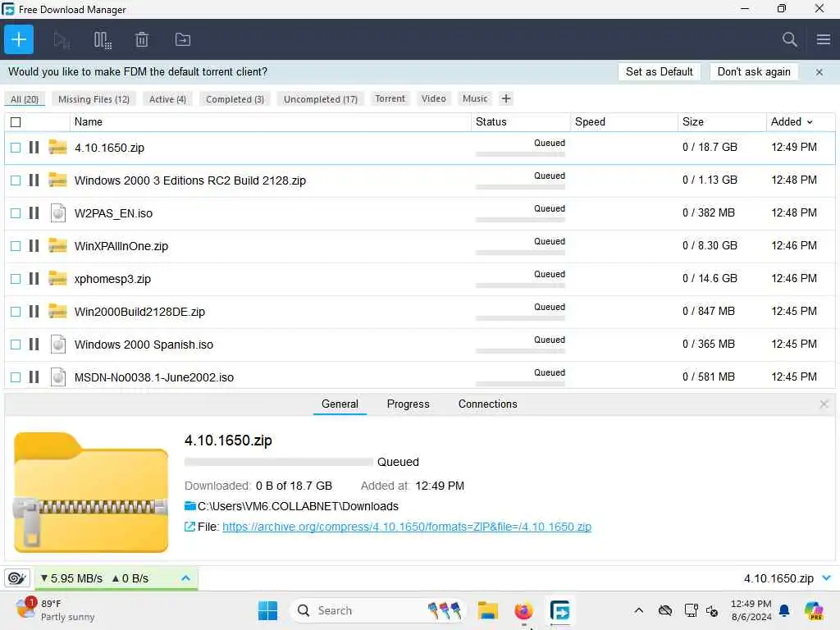Click the Size column header
Image resolution: width=840 pixels, height=630 pixels.
point(692,121)
